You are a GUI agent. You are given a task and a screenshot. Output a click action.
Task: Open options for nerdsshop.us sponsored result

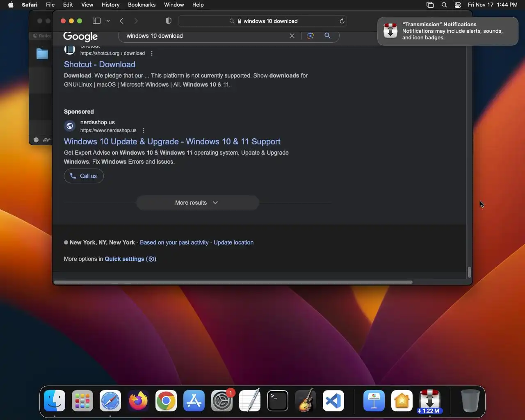(x=144, y=130)
